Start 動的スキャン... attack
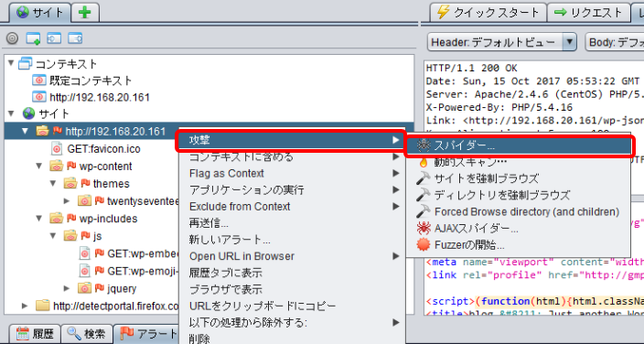 [x=519, y=162]
